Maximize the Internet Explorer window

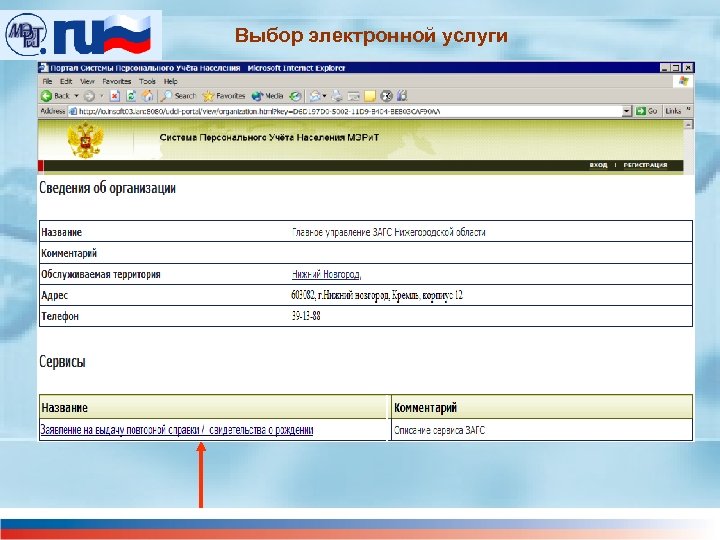[x=675, y=68]
